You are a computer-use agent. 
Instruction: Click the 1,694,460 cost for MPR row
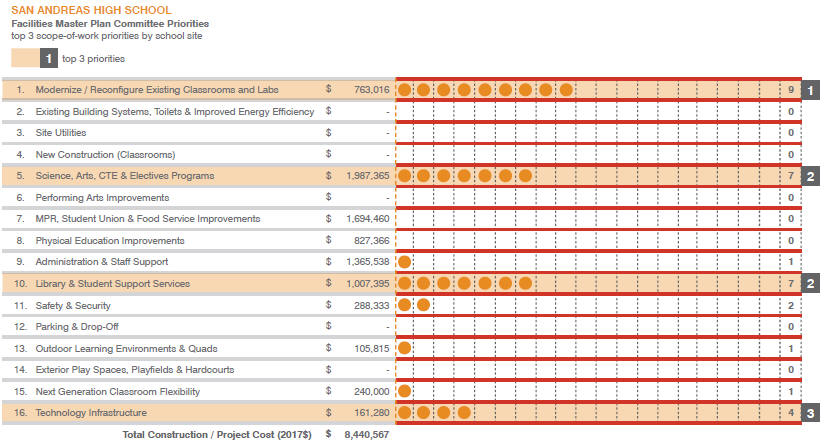point(367,219)
